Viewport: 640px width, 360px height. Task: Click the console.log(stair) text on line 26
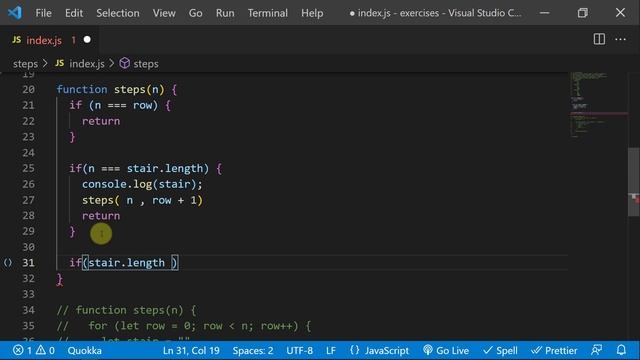(x=142, y=184)
